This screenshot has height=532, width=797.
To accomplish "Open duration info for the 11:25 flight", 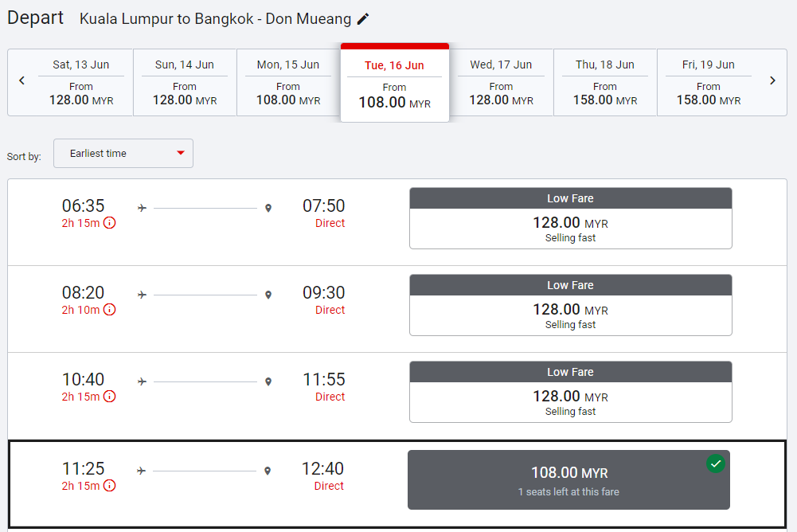I will point(110,486).
